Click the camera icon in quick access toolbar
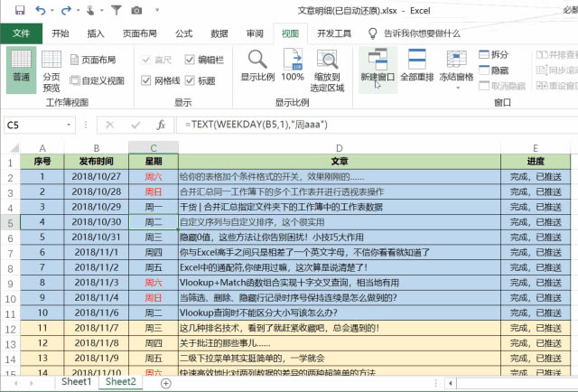578x392 pixels. [136, 10]
